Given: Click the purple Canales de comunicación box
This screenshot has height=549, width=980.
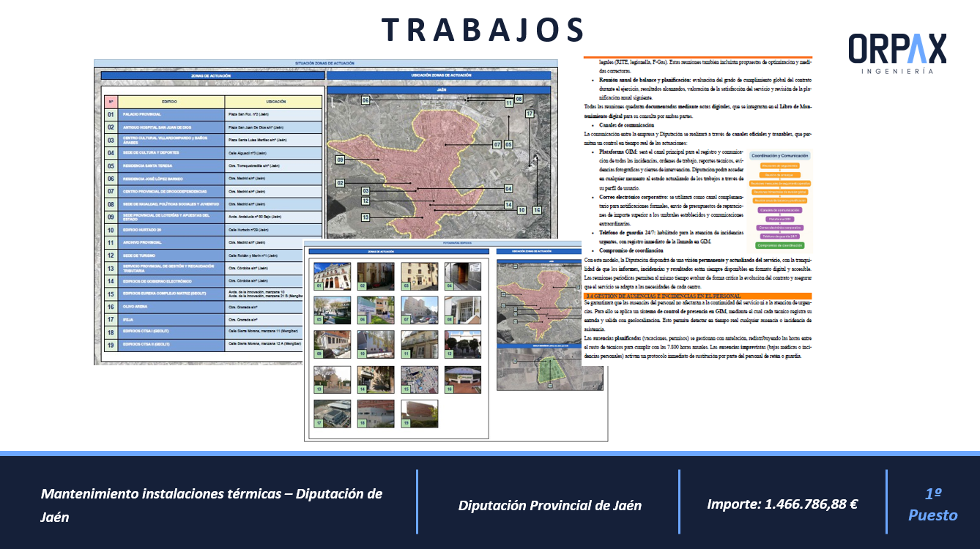Looking at the screenshot, I should 779,209.
